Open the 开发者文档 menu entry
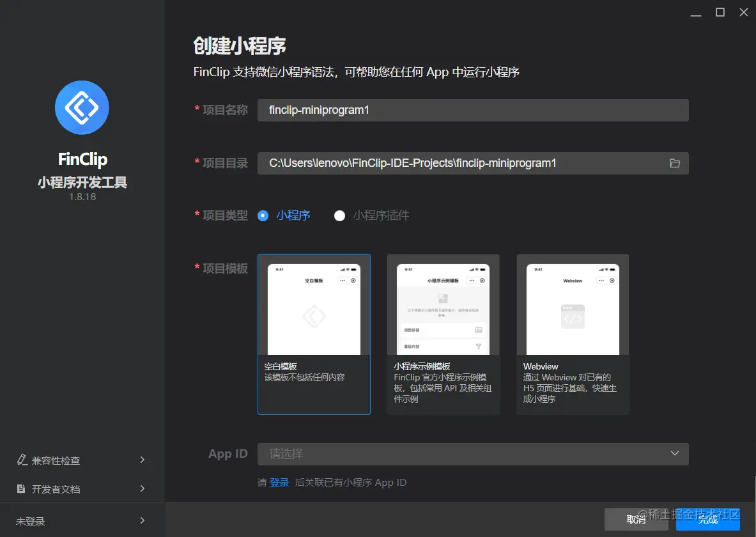The width and height of the screenshot is (756, 537). point(82,489)
